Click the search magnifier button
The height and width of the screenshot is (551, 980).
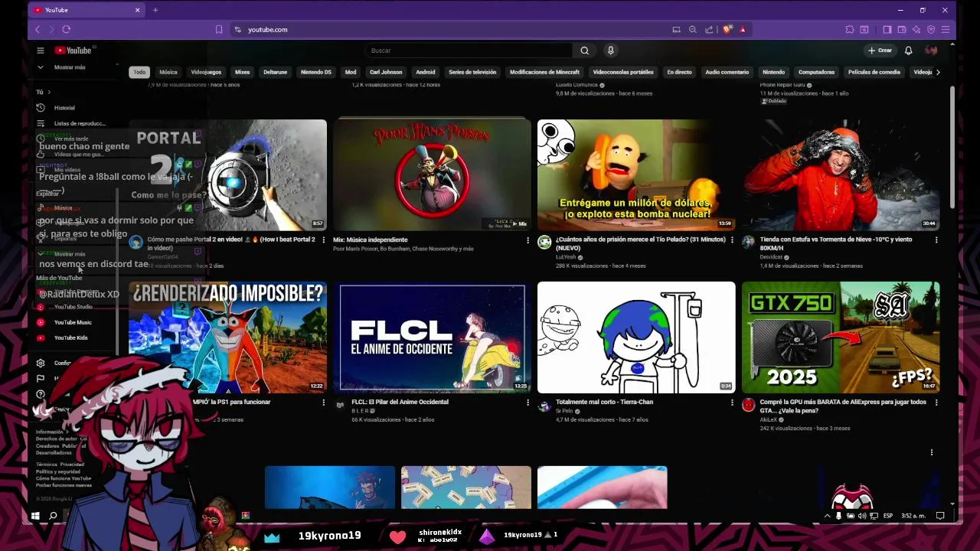(x=584, y=51)
